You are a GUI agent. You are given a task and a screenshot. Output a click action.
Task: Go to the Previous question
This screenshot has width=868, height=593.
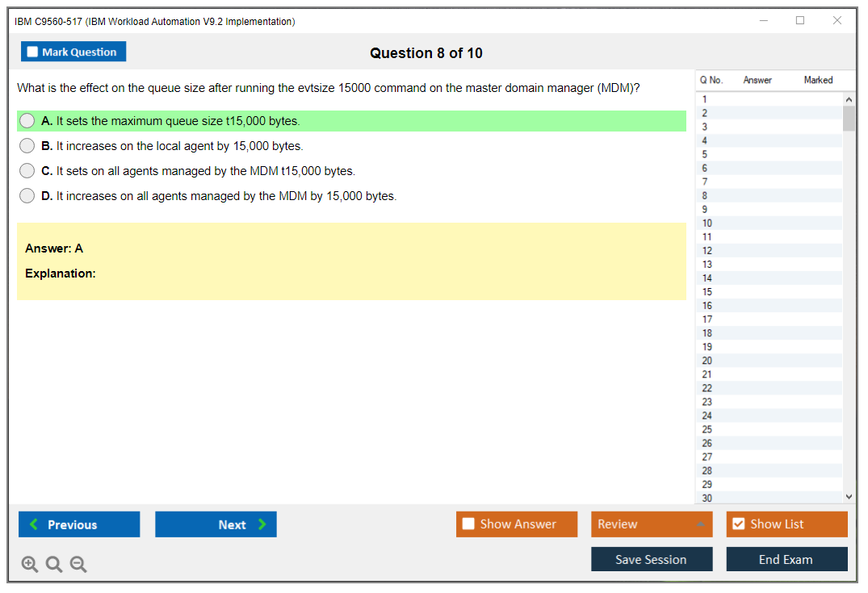pos(79,524)
